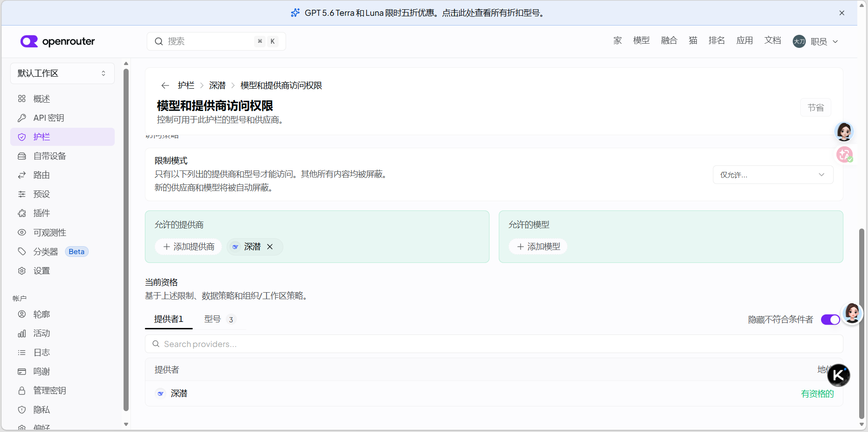Click the magnifier icon in the top search
The image size is (868, 432).
click(159, 41)
